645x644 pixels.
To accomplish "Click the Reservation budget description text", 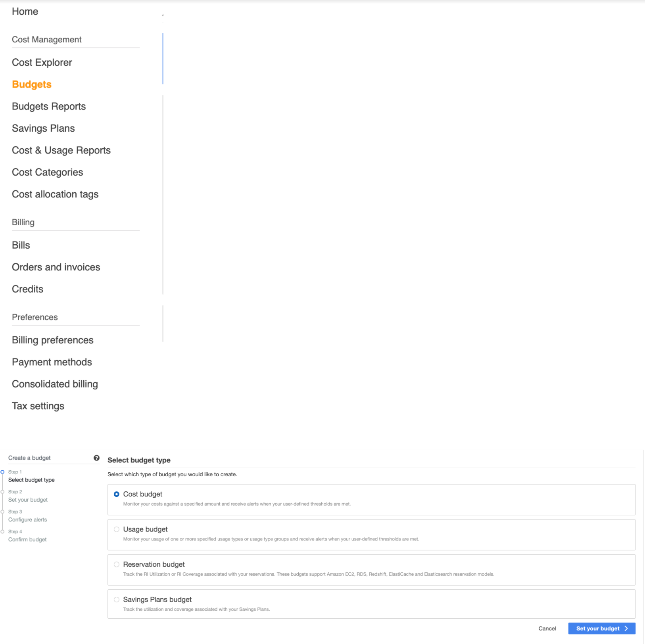I will click(309, 574).
